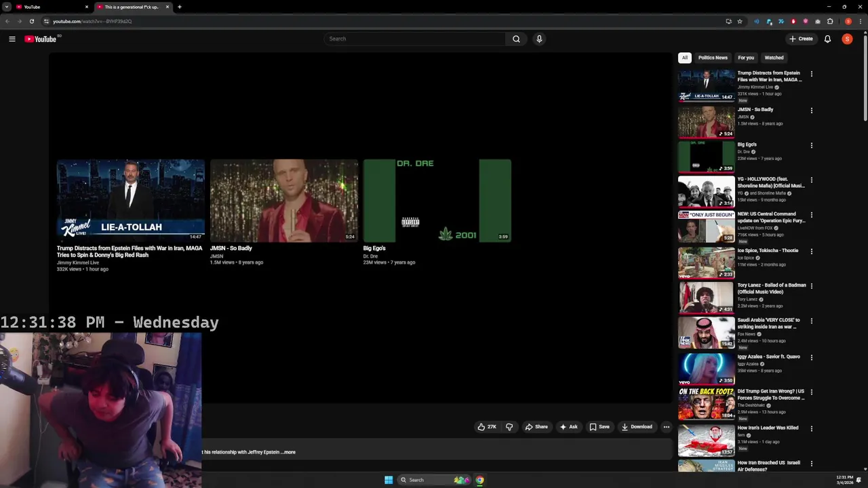This screenshot has width=868, height=488.
Task: Open 'NEW: US Central Command' sidebar video title
Action: (772, 217)
